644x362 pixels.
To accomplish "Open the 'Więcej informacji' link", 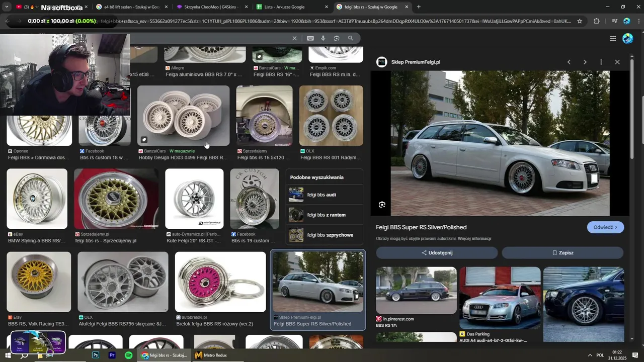I will (x=474, y=239).
